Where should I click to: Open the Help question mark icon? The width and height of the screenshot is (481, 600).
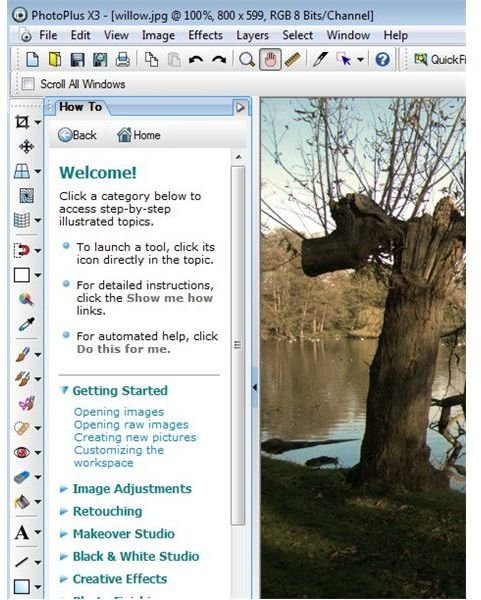(x=382, y=60)
